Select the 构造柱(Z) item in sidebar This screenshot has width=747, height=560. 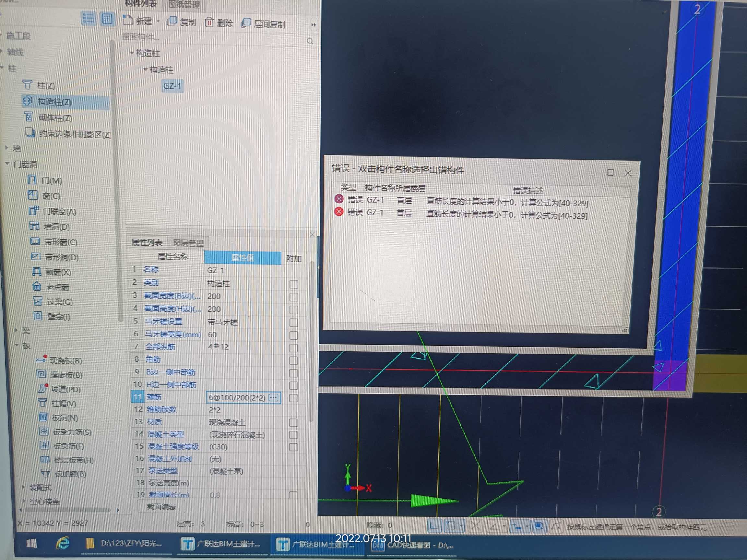(x=54, y=102)
